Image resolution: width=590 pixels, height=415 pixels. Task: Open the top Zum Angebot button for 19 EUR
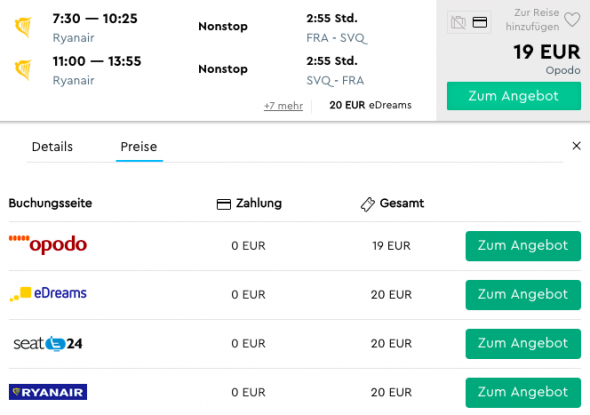coord(514,96)
